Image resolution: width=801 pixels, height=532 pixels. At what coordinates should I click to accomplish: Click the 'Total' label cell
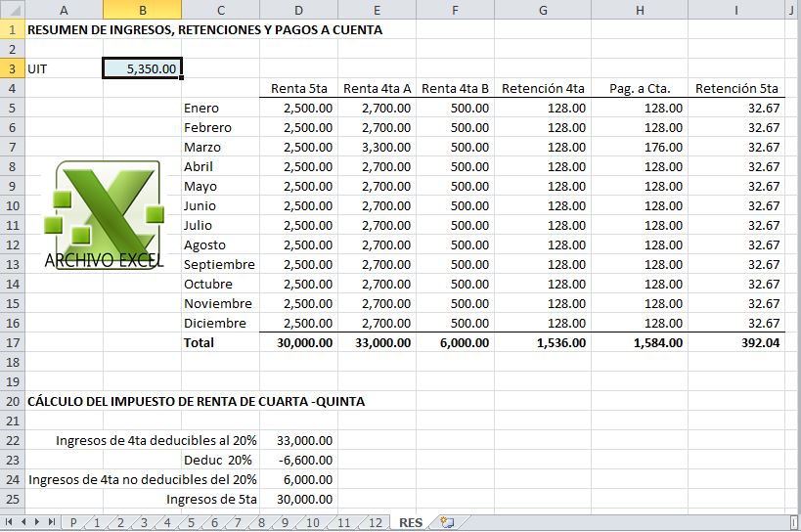[220, 342]
